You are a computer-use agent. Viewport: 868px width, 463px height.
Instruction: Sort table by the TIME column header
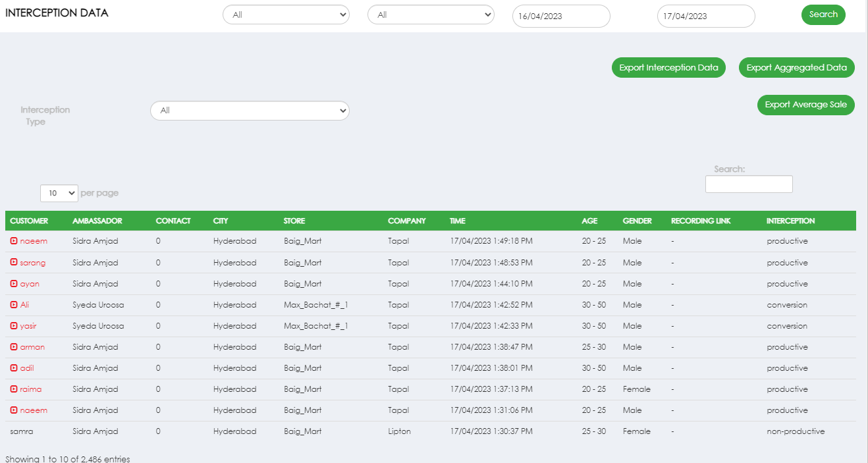(x=458, y=221)
